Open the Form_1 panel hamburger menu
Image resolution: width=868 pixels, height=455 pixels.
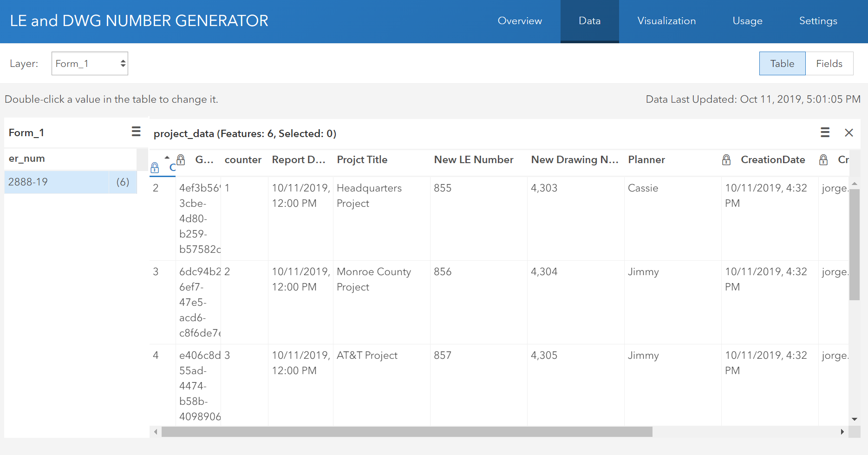pos(136,132)
